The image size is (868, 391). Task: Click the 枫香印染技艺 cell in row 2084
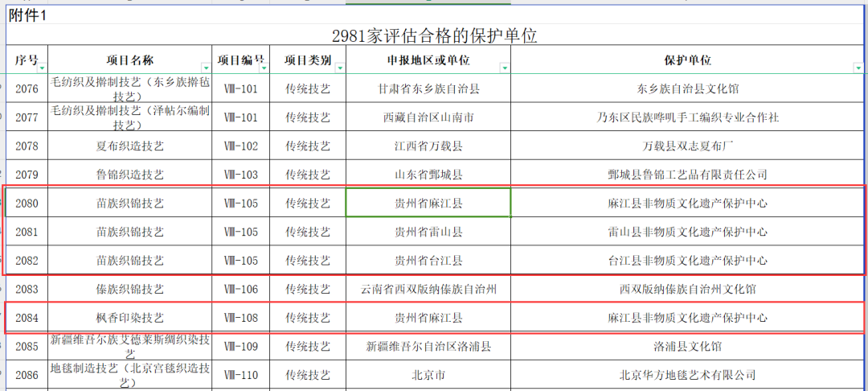[x=130, y=318]
